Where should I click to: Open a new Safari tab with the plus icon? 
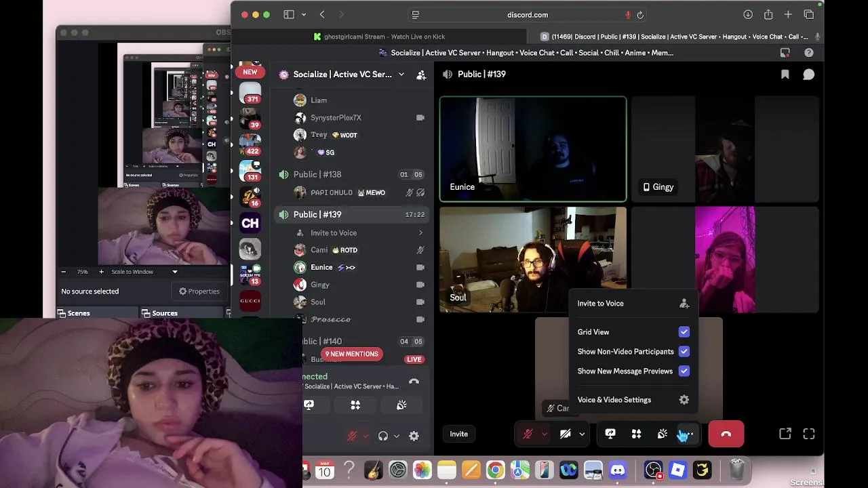click(788, 15)
